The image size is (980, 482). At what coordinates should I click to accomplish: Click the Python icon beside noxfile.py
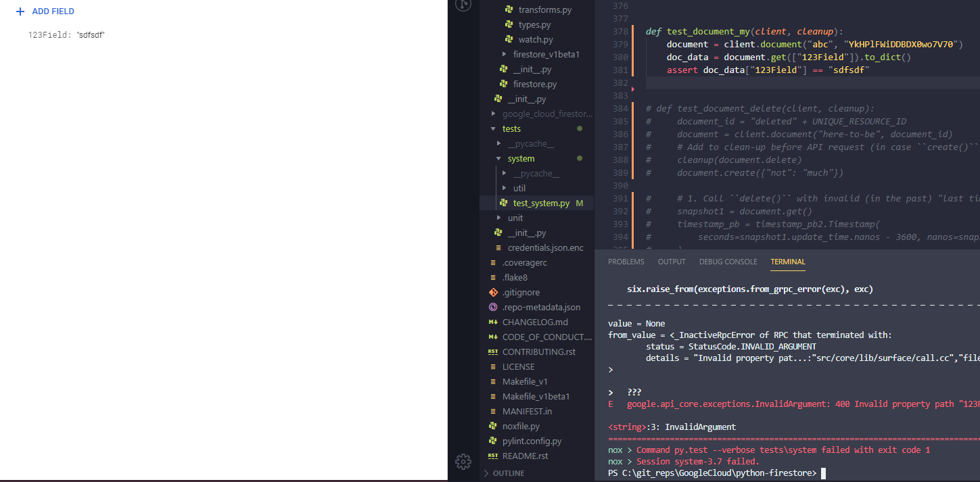[492, 426]
